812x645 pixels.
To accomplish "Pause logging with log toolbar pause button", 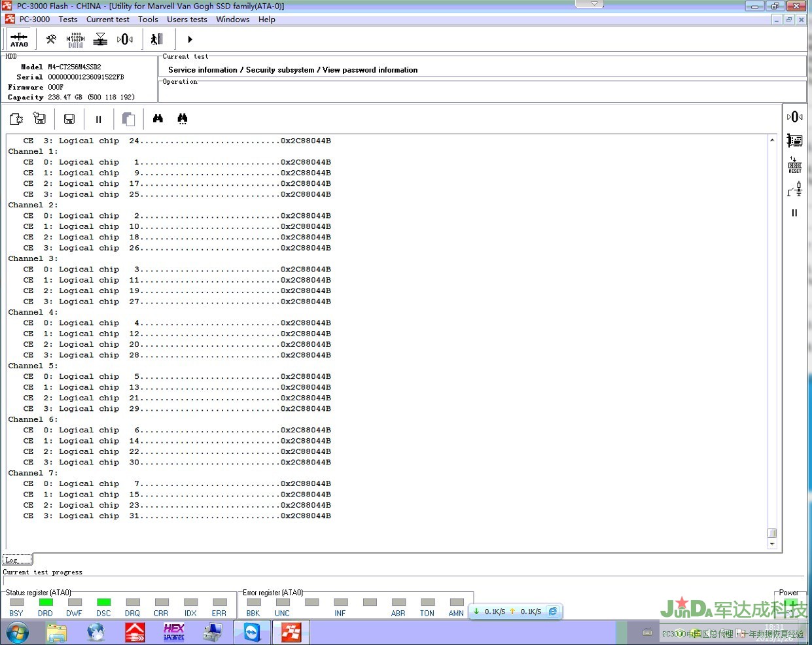I will 98,119.
